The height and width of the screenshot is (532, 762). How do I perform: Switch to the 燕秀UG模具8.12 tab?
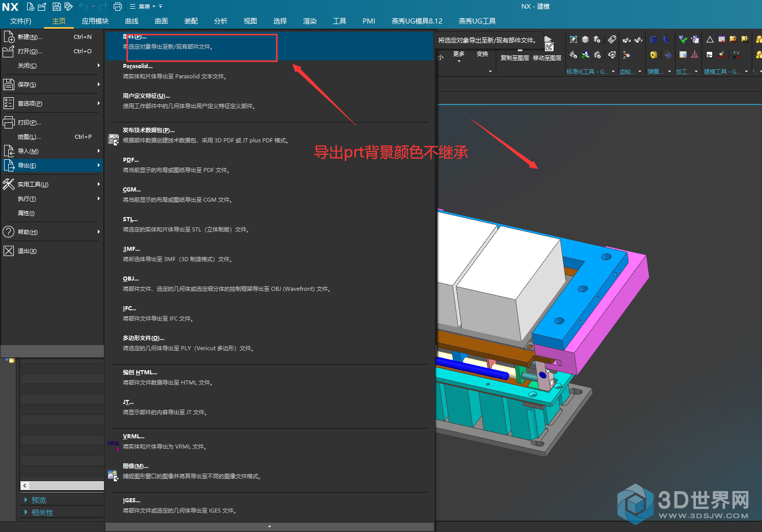tap(417, 21)
